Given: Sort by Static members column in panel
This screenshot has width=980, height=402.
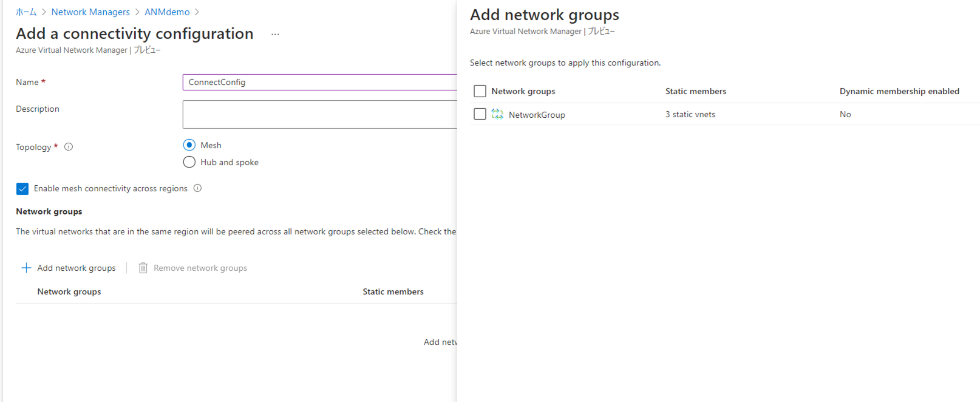Looking at the screenshot, I should click(695, 91).
